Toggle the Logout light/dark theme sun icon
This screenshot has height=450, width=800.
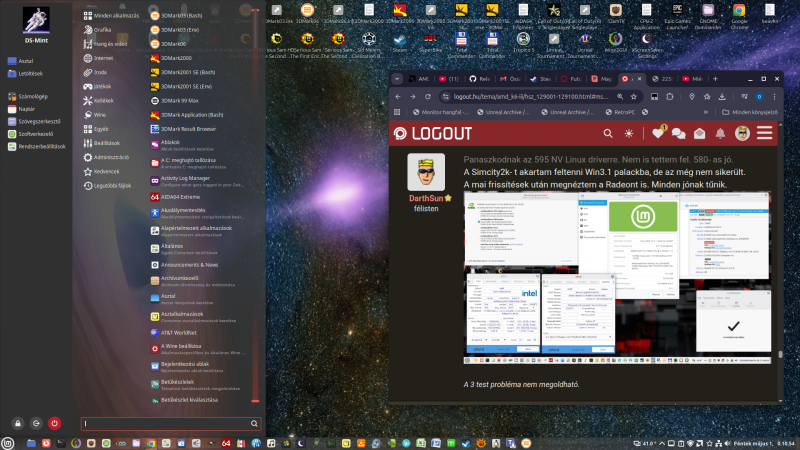(629, 133)
